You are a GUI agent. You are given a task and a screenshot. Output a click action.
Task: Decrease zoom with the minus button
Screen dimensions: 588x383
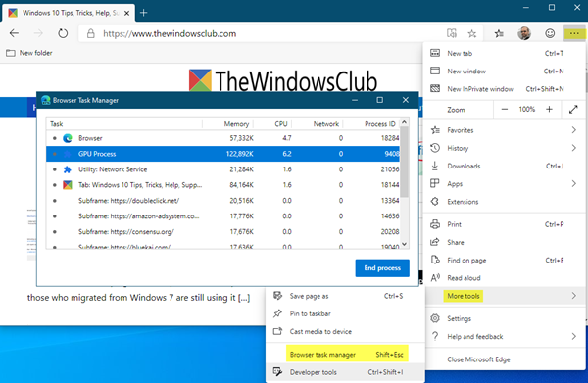click(x=505, y=109)
